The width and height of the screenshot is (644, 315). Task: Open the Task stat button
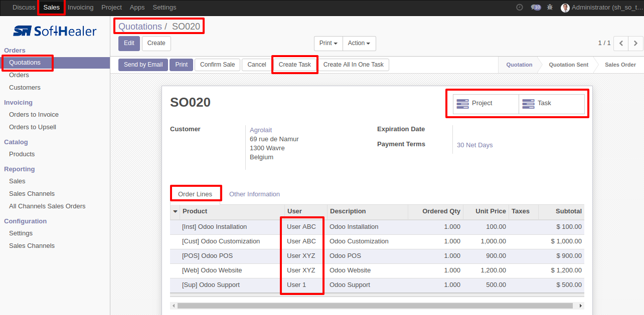(552, 104)
